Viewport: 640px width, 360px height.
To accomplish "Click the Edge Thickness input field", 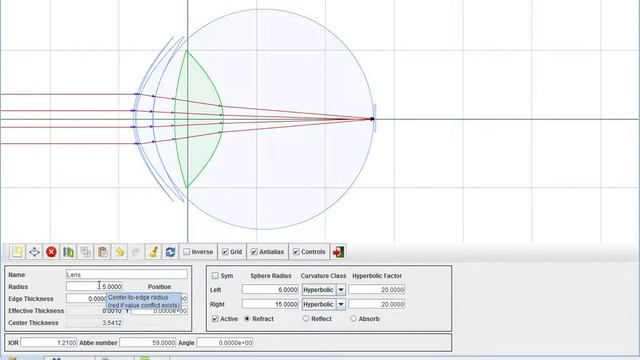I will [x=87, y=299].
